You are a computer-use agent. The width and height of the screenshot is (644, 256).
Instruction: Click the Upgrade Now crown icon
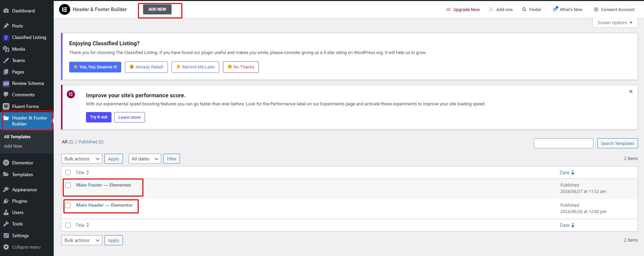(448, 9)
